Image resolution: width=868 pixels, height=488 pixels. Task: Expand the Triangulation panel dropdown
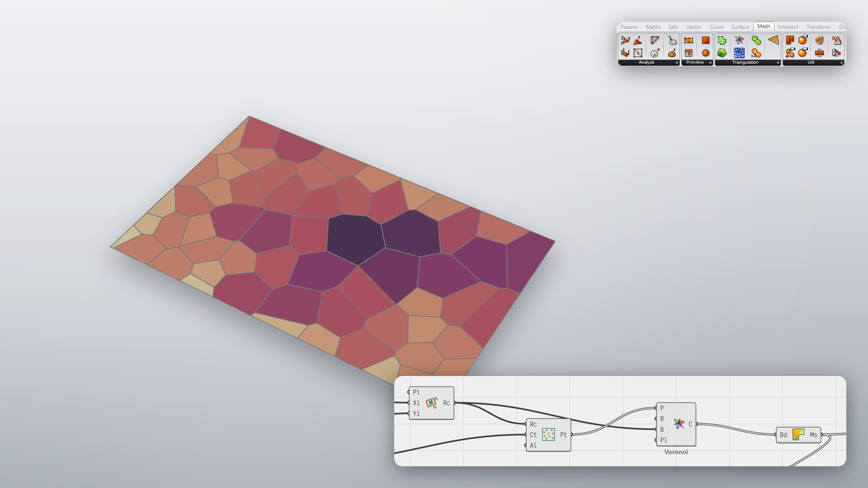pos(778,62)
